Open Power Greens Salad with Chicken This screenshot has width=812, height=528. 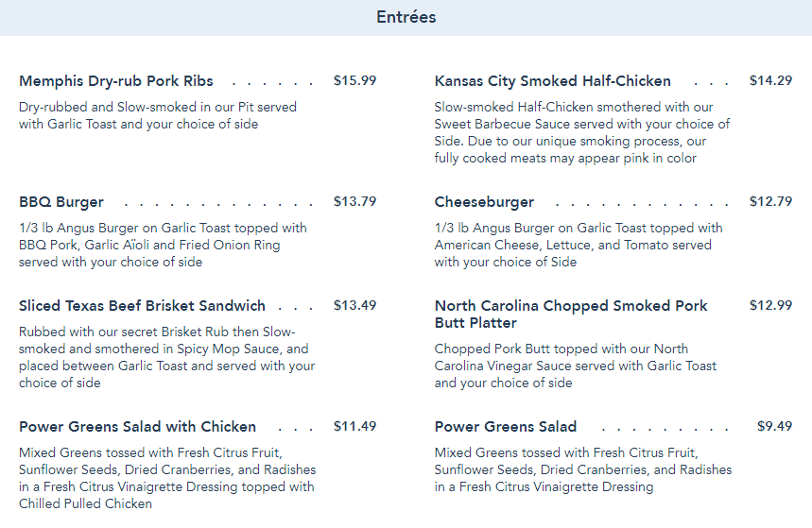coord(137,427)
